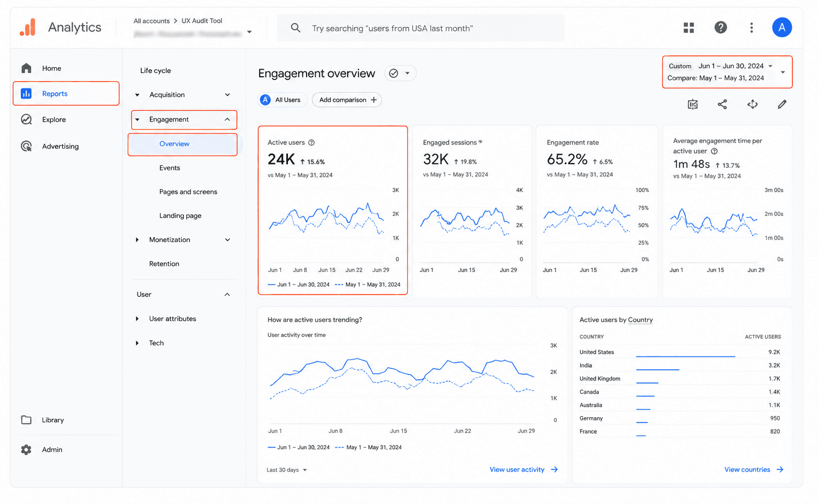The width and height of the screenshot is (819, 504).
Task: Open the Events report
Action: [170, 168]
